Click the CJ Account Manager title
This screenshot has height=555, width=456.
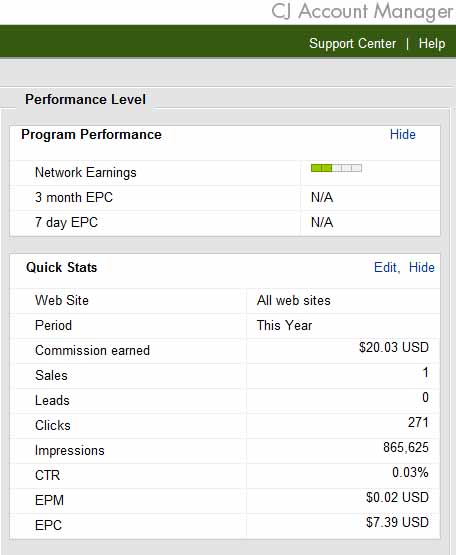(363, 11)
